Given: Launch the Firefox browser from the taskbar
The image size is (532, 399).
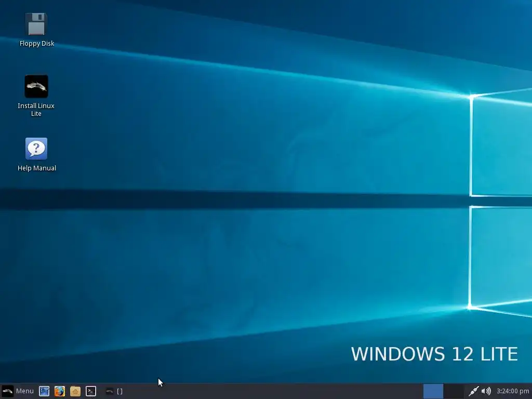Looking at the screenshot, I should (60, 391).
